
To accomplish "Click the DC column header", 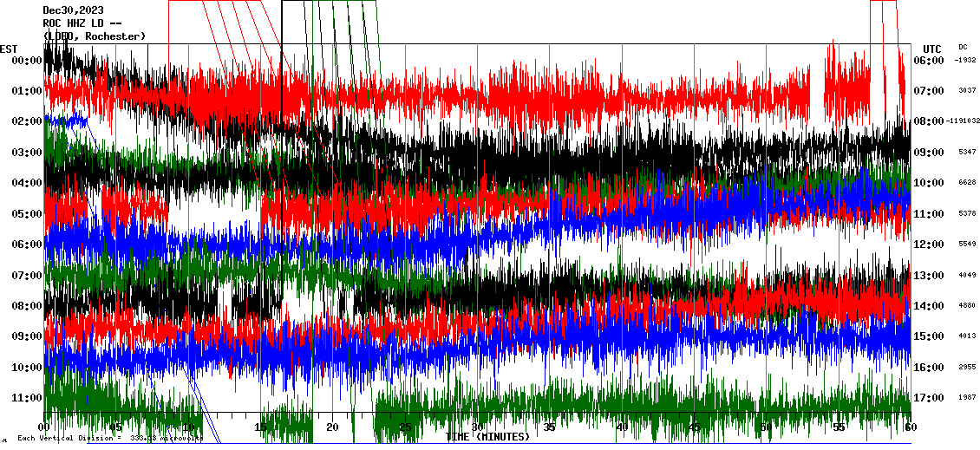I will point(963,47).
